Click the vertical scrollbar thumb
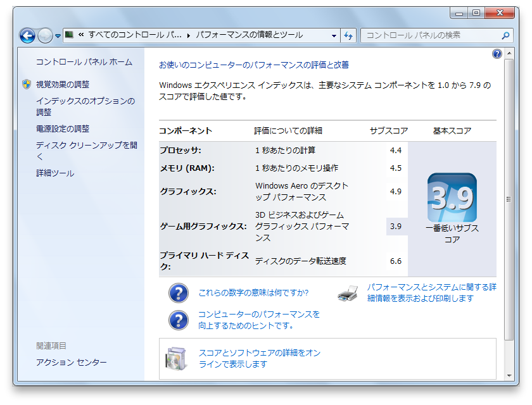 (x=509, y=199)
